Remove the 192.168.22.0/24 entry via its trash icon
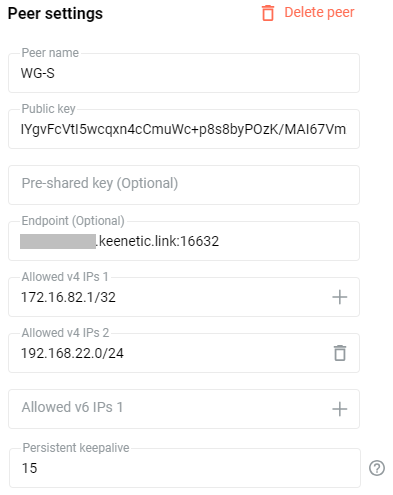 [x=340, y=353]
